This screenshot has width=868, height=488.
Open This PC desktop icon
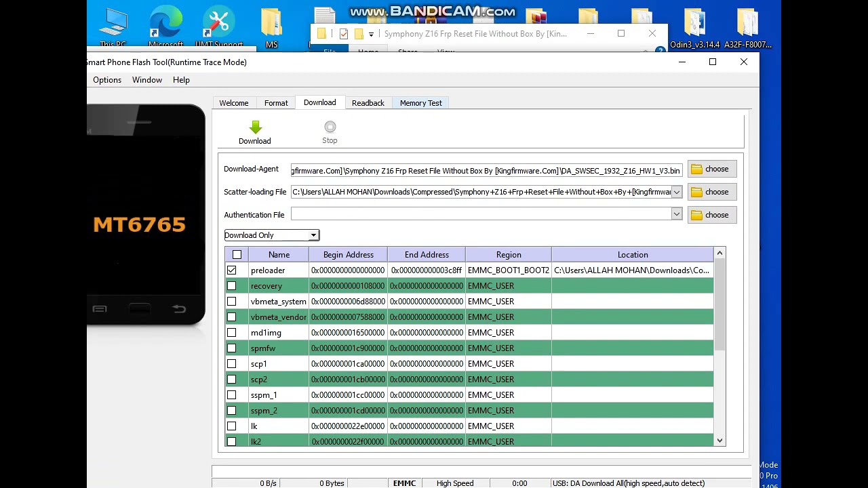click(113, 27)
